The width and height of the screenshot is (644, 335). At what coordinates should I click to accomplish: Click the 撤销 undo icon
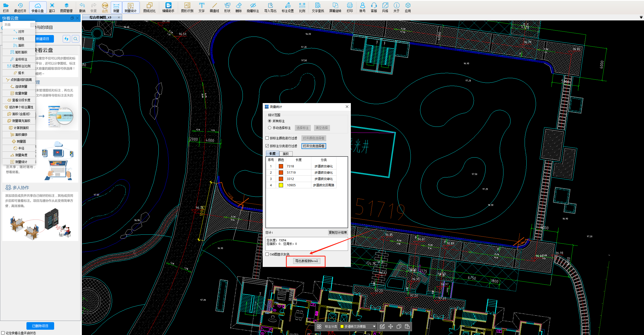pyautogui.click(x=82, y=7)
